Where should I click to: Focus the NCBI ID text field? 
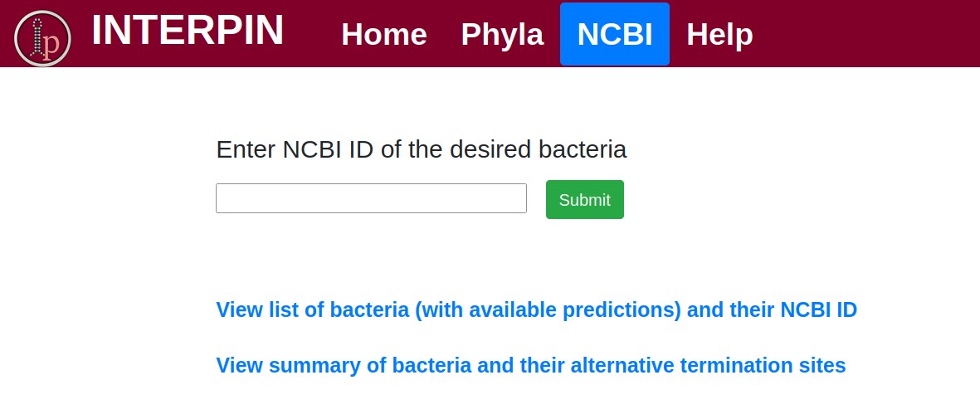[371, 198]
